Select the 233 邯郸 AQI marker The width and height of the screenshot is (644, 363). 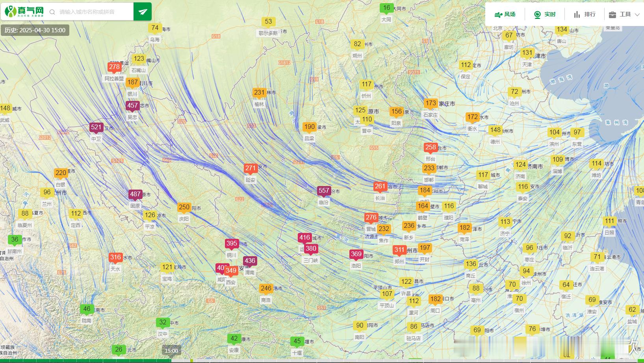point(429,168)
